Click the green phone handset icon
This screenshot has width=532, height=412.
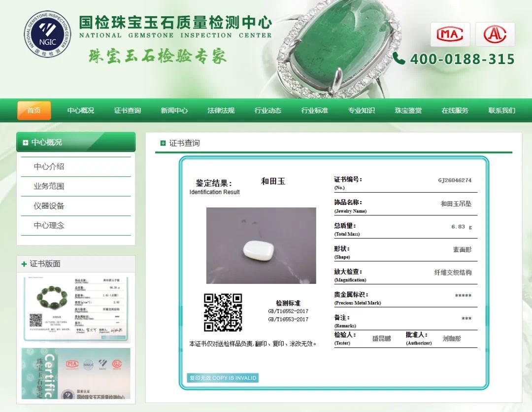tap(399, 58)
